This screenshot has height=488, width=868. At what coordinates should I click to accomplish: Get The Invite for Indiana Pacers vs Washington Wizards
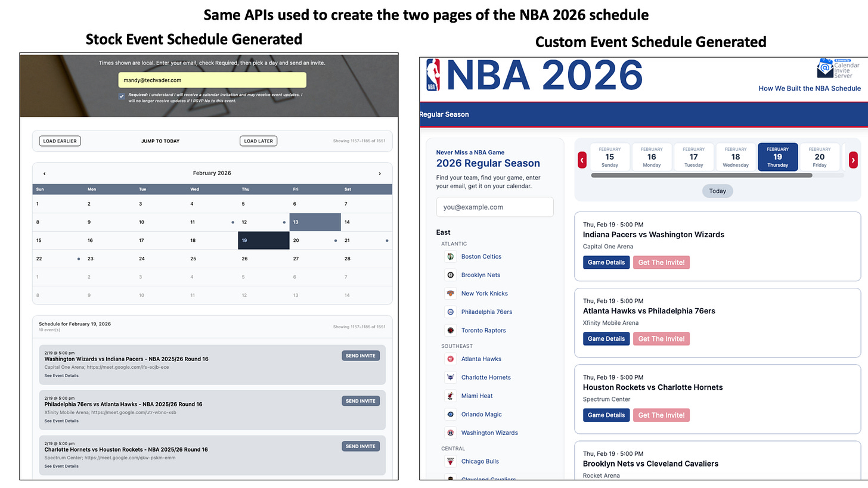[x=662, y=262]
